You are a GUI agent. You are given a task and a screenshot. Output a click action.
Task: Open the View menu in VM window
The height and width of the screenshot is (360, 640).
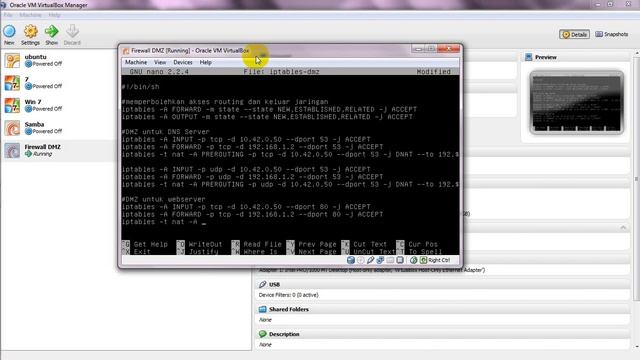(x=160, y=62)
